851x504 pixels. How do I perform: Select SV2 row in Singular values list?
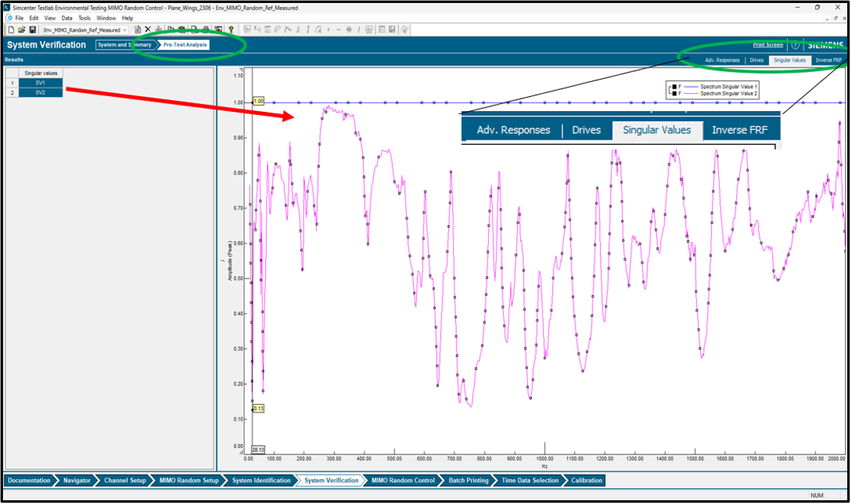tap(40, 92)
